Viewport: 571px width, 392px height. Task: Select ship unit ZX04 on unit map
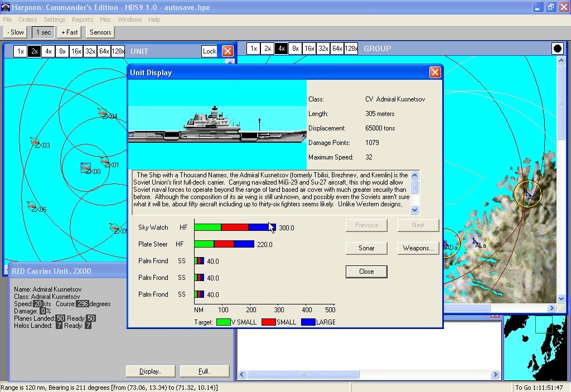[x=103, y=113]
